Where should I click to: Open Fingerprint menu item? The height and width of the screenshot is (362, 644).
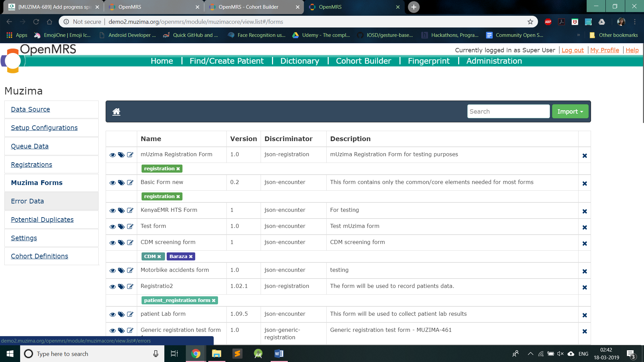point(429,61)
